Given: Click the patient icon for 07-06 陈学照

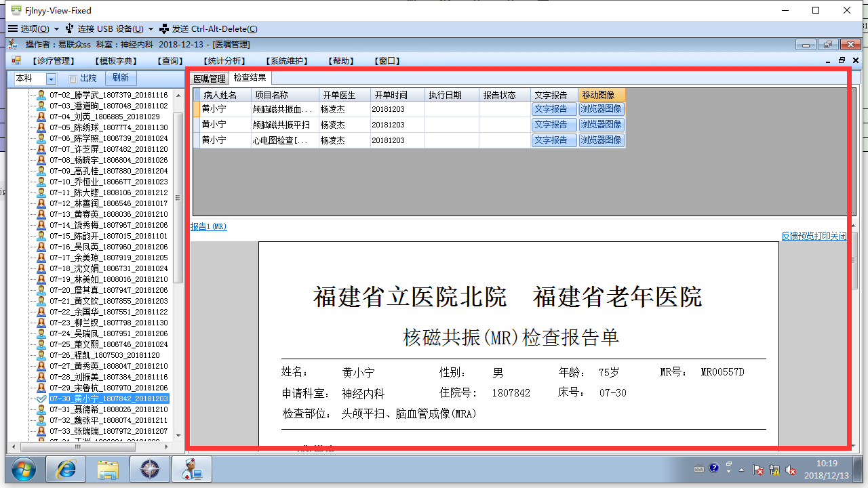Looking at the screenshot, I should [x=41, y=138].
